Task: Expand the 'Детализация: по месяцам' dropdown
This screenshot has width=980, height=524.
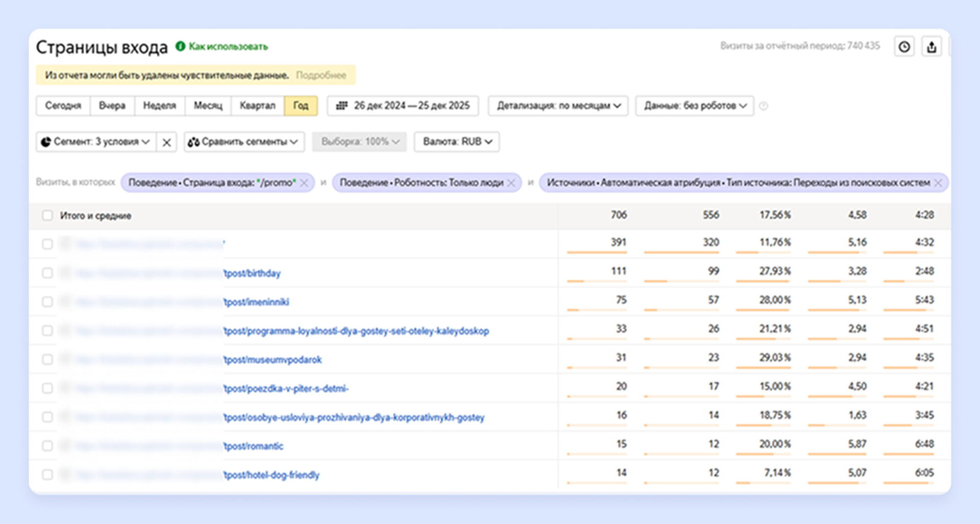Action: [x=558, y=106]
